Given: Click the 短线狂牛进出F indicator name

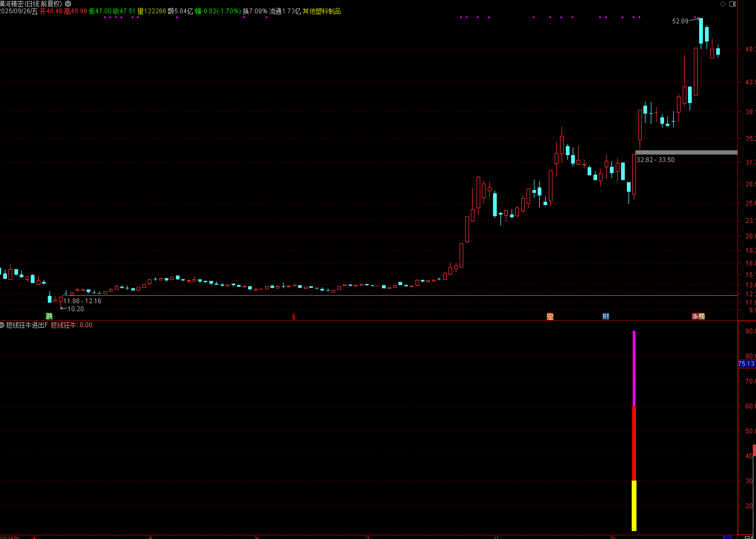Looking at the screenshot, I should (x=27, y=325).
